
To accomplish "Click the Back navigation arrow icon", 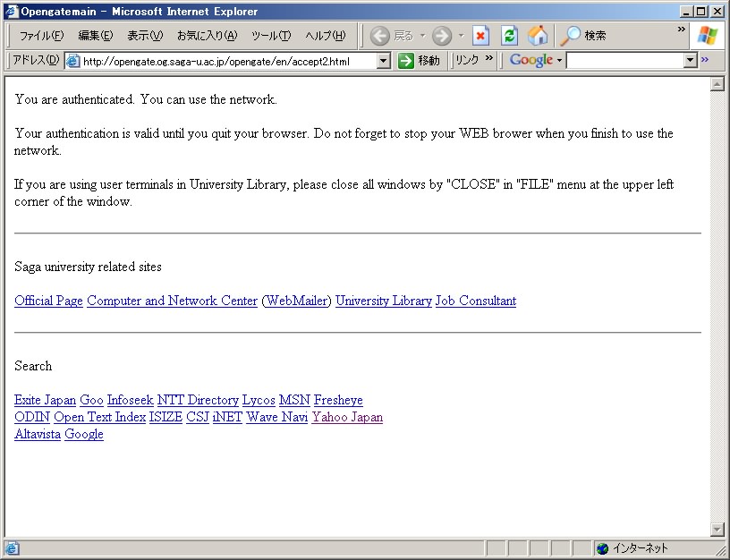I will pos(380,36).
